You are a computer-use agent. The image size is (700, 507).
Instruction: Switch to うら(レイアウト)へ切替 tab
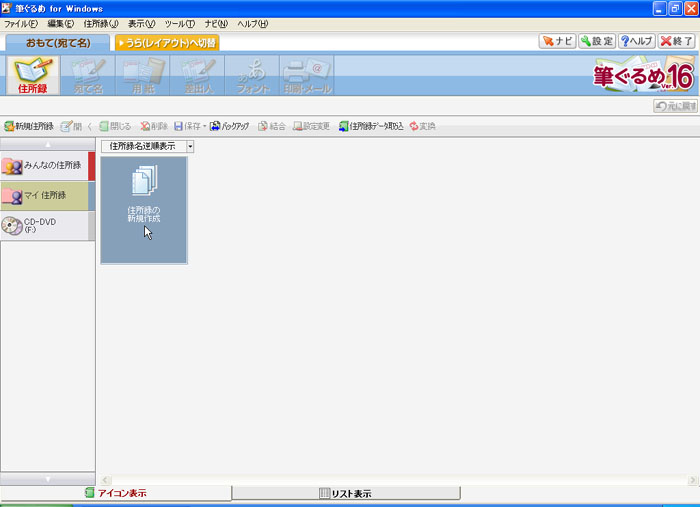(x=166, y=43)
